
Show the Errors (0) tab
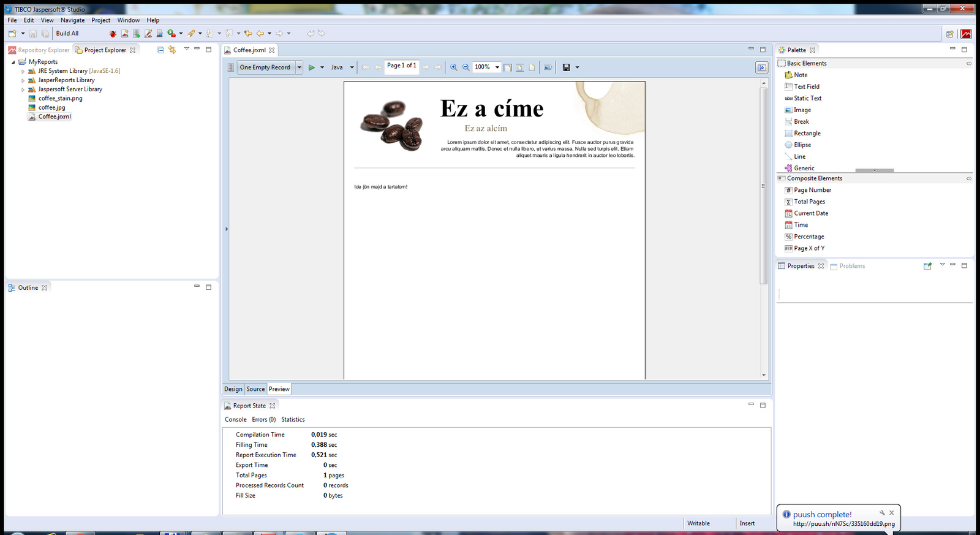click(264, 420)
